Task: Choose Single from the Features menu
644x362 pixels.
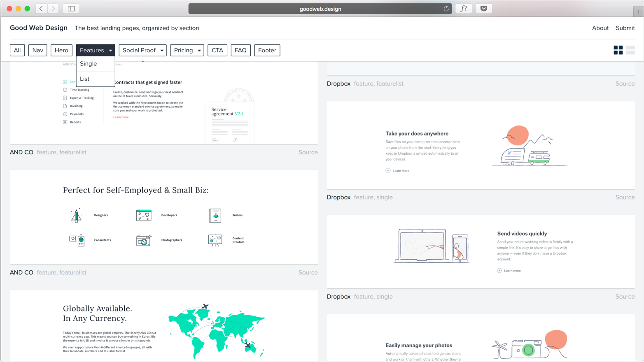Action: point(96,64)
